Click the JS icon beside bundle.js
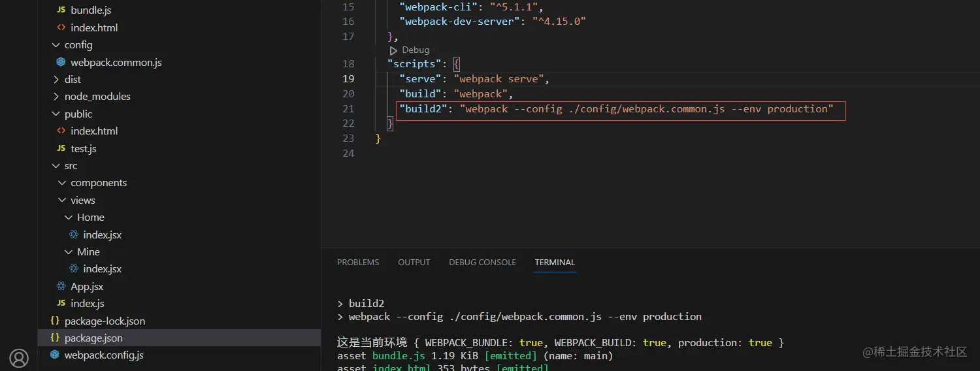Screen dimensions: 980x371 61,10
